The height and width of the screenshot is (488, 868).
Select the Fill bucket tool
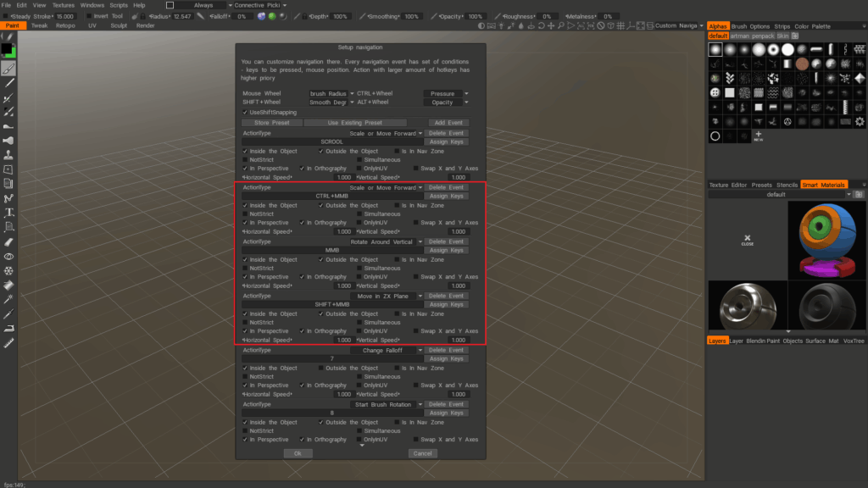(8, 285)
